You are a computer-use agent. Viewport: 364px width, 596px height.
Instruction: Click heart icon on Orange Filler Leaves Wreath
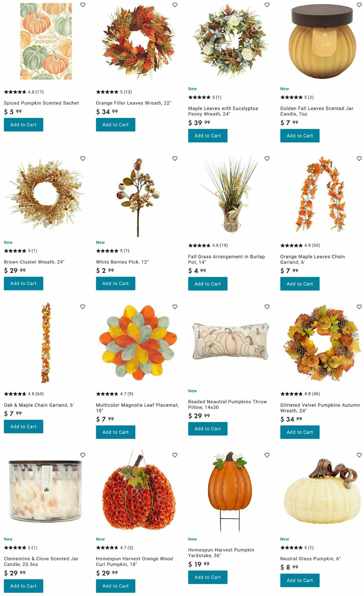175,5
